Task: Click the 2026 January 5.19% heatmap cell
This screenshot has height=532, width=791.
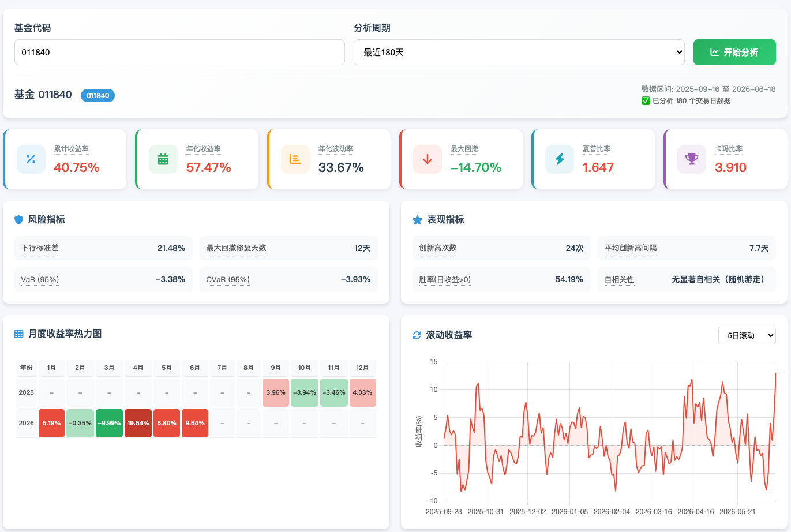Action: [51, 424]
